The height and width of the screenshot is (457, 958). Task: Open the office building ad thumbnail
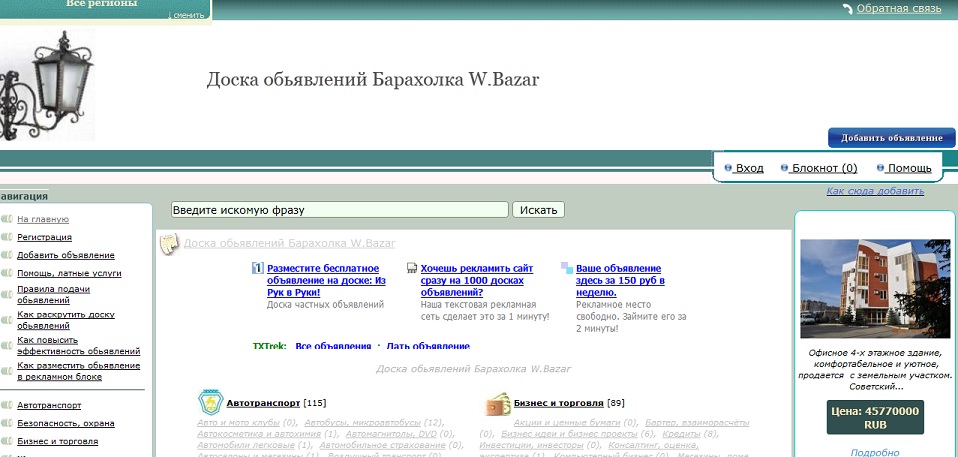[x=875, y=289]
